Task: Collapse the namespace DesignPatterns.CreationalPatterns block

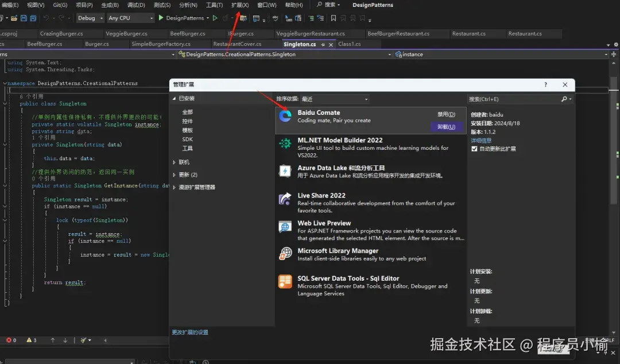Action: click(x=5, y=83)
